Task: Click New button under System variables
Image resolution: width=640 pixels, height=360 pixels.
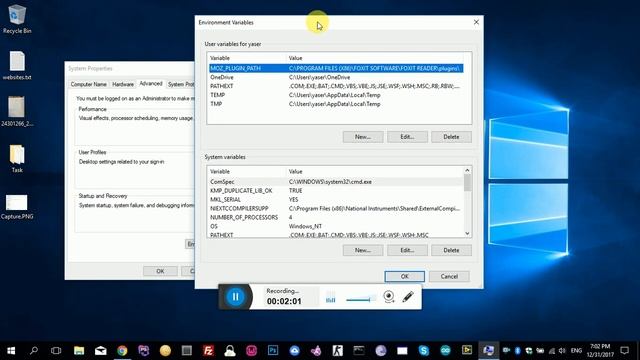Action: (363, 250)
